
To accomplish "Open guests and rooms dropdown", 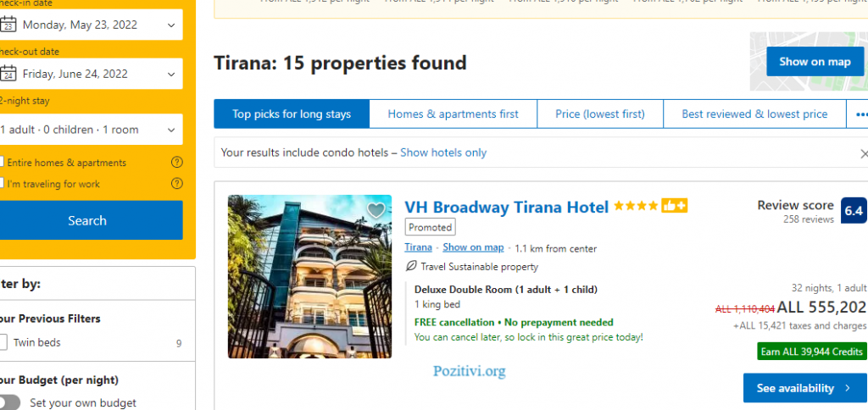I will (x=90, y=130).
